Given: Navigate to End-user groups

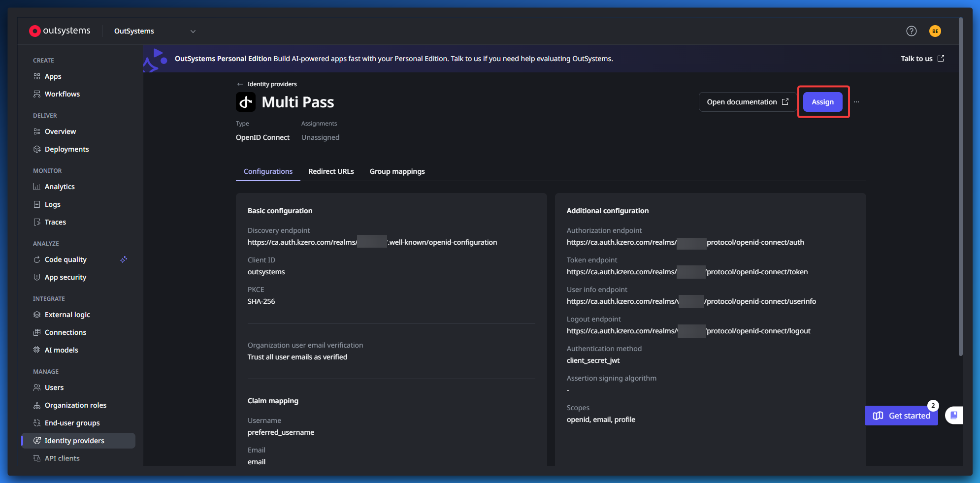Looking at the screenshot, I should [x=72, y=423].
